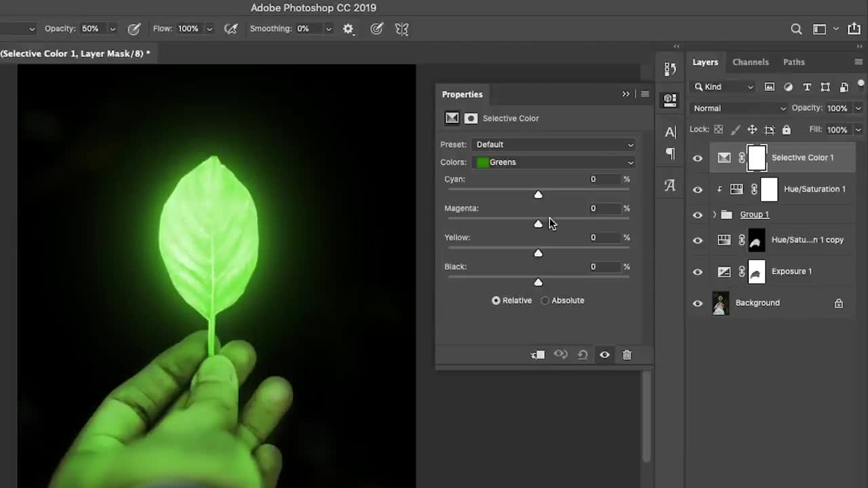Screen dimensions: 868x488
Task: Open the Preset dropdown
Action: [x=554, y=144]
